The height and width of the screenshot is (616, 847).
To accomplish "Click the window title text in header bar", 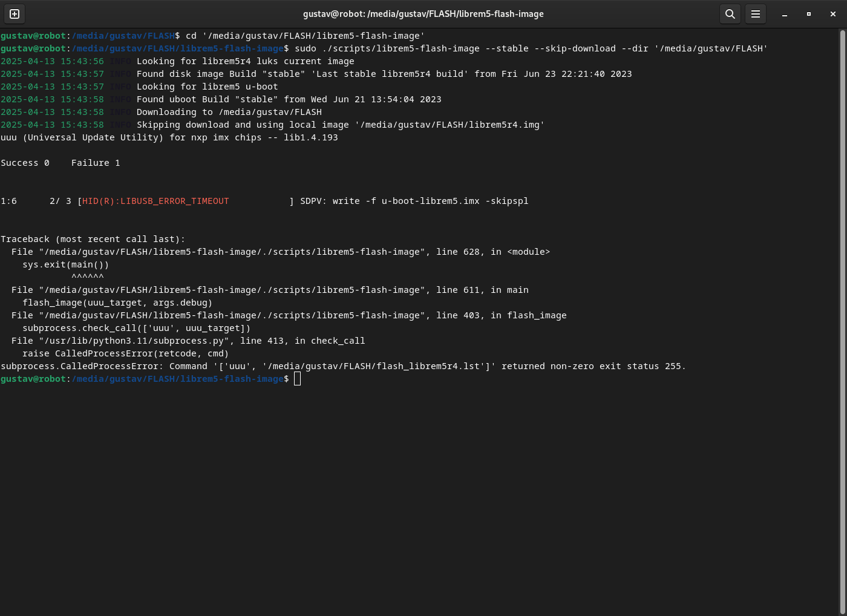I will point(423,14).
